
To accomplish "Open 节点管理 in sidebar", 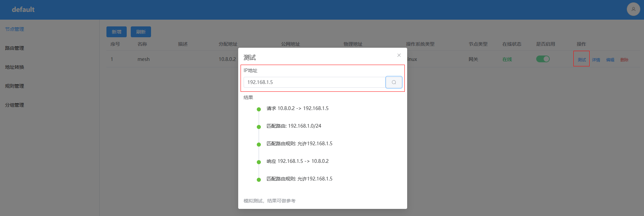I will 15,29.
